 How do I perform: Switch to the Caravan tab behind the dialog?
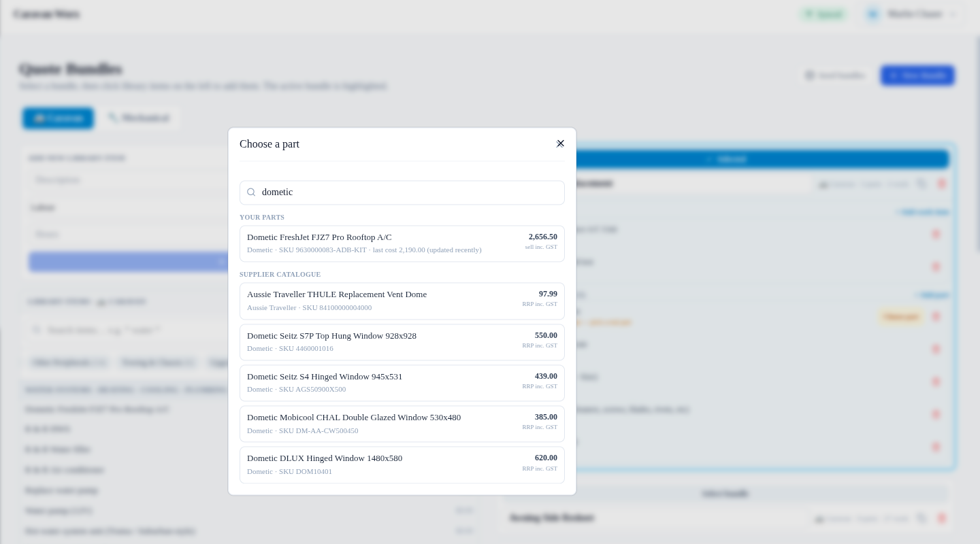click(x=58, y=118)
